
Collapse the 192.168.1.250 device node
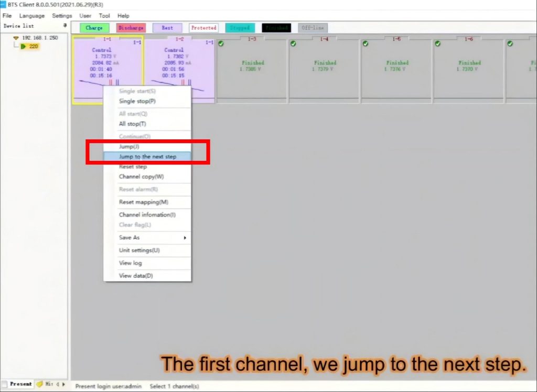pos(16,38)
